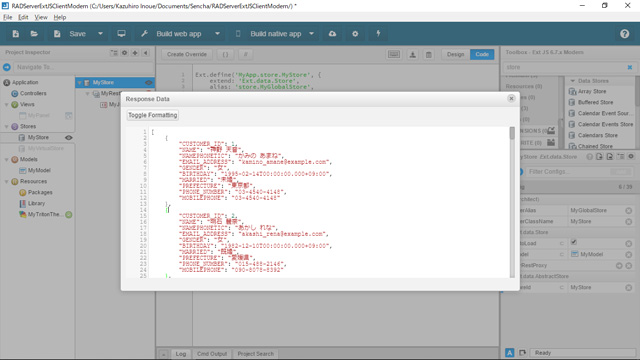Collapse the Project Inspector with the arrow icon
The image size is (640, 360).
tap(146, 53)
